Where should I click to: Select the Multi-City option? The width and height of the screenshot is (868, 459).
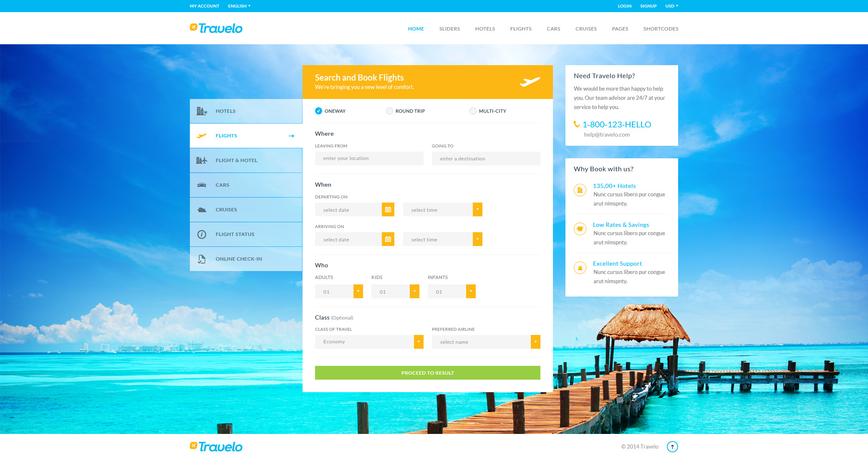pos(473,111)
